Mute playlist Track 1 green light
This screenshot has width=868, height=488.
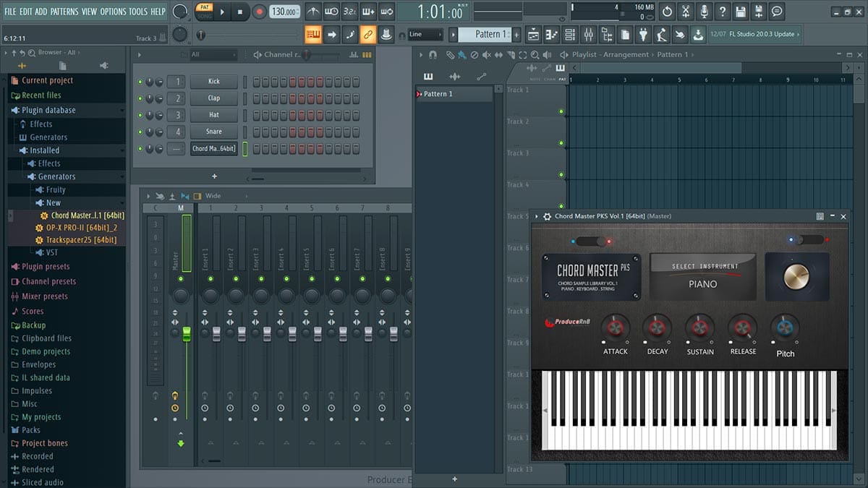561,111
